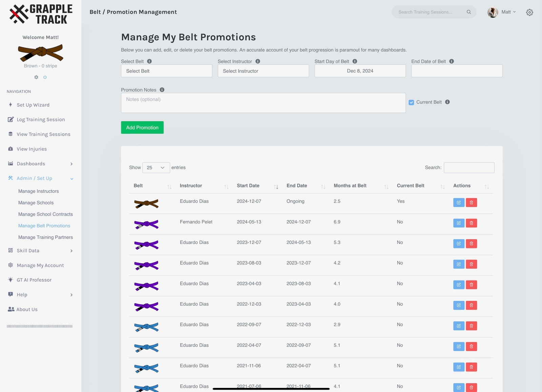Click small gear icon under belt rank
542x392 pixels.
tap(36, 77)
